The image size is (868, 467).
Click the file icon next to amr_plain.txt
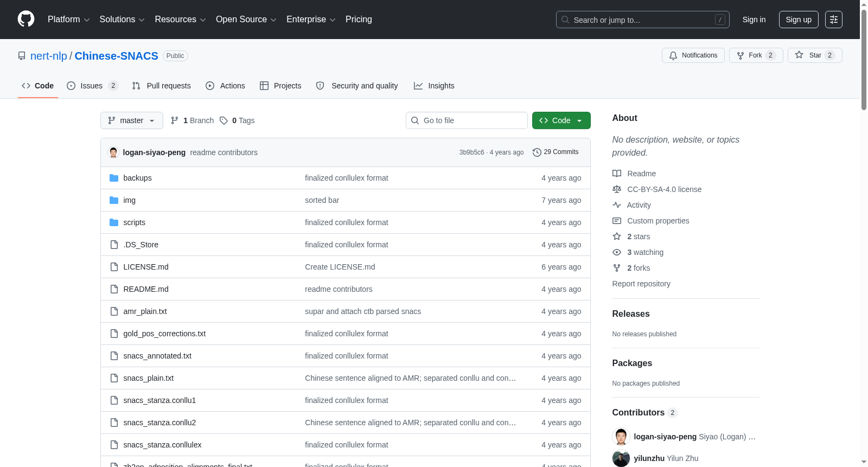click(x=114, y=311)
